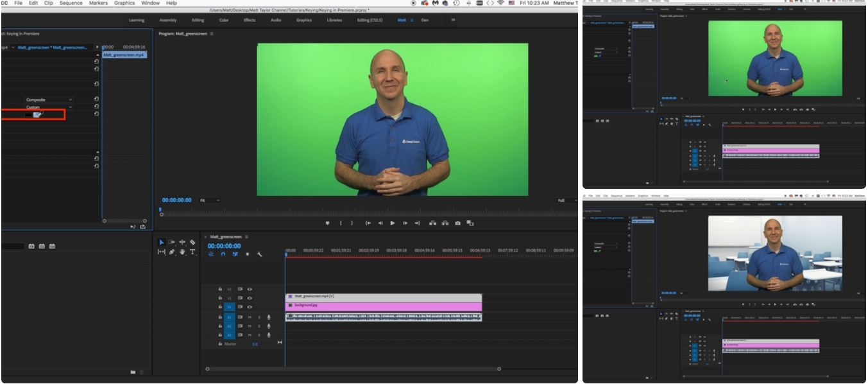Screen dimensions: 868x384
Task: Open the Markers menu
Action: point(98,3)
